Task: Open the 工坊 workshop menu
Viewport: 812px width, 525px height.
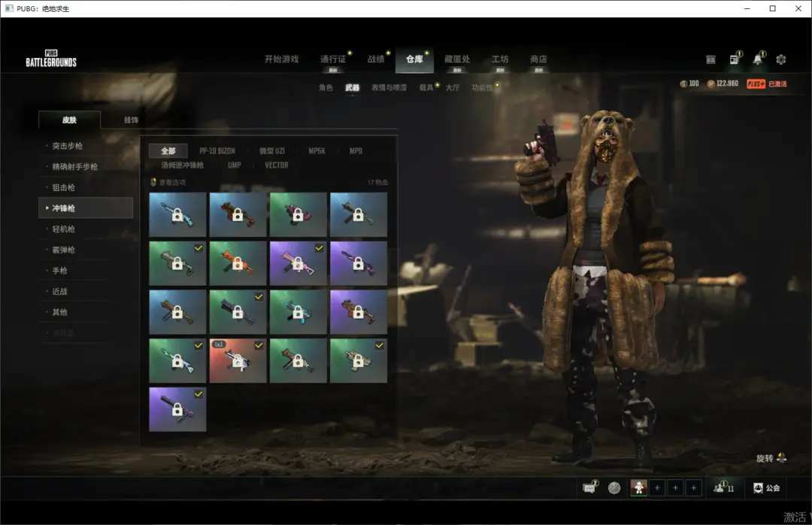Action: click(500, 59)
